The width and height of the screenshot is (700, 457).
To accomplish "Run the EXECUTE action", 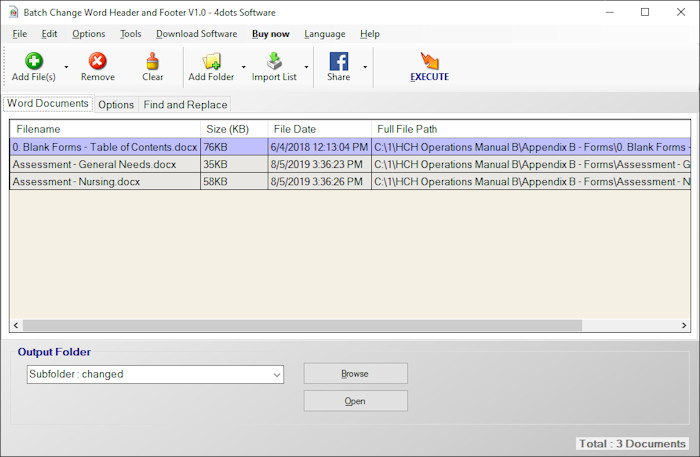I will click(429, 67).
